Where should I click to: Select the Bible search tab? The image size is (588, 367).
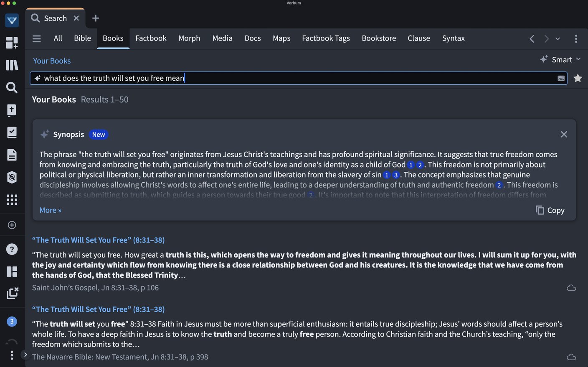(x=82, y=38)
